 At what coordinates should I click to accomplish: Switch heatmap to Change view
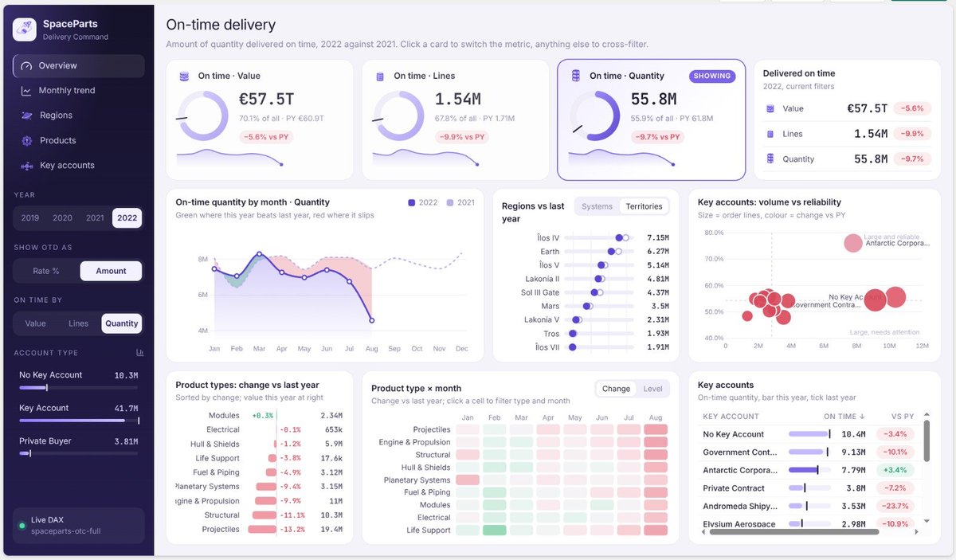click(616, 389)
